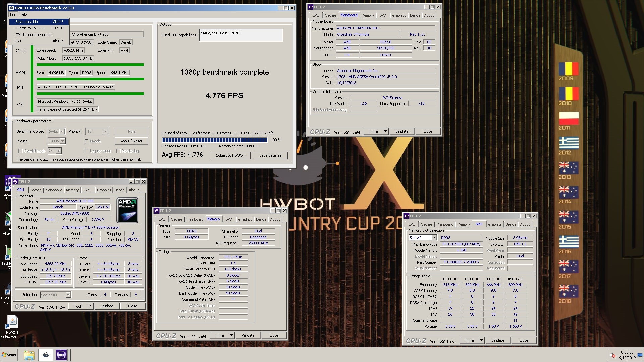Switch to About tab in CPU-Z SPD window
Viewport: 644px width, 362px height.
tap(525, 224)
